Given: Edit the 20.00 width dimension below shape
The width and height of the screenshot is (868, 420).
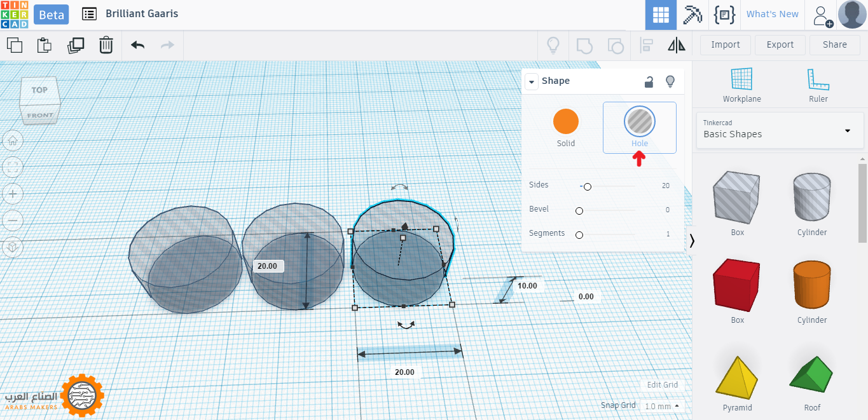Looking at the screenshot, I should tap(404, 372).
